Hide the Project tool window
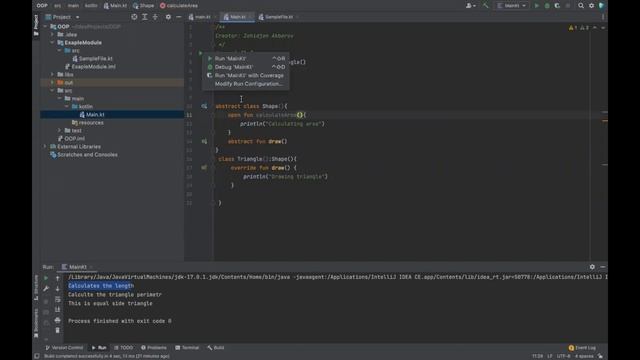Screen dimensions: 640x360 pos(178,17)
